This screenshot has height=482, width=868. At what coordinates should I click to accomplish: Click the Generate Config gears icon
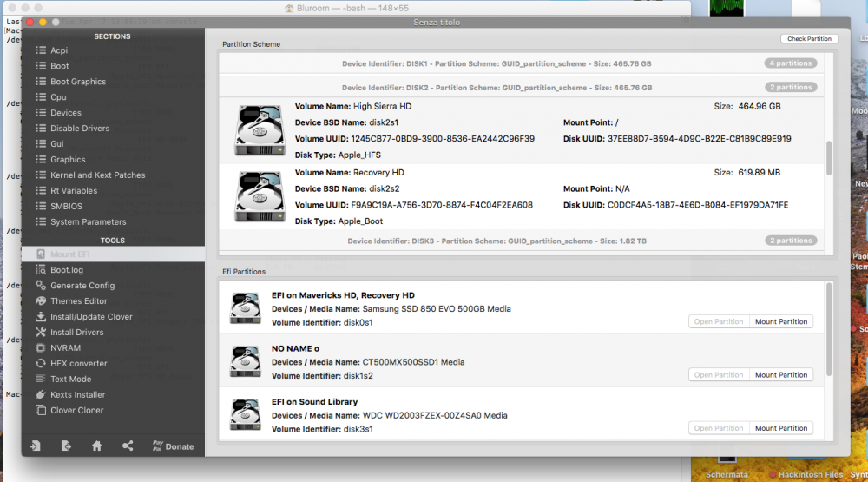41,286
